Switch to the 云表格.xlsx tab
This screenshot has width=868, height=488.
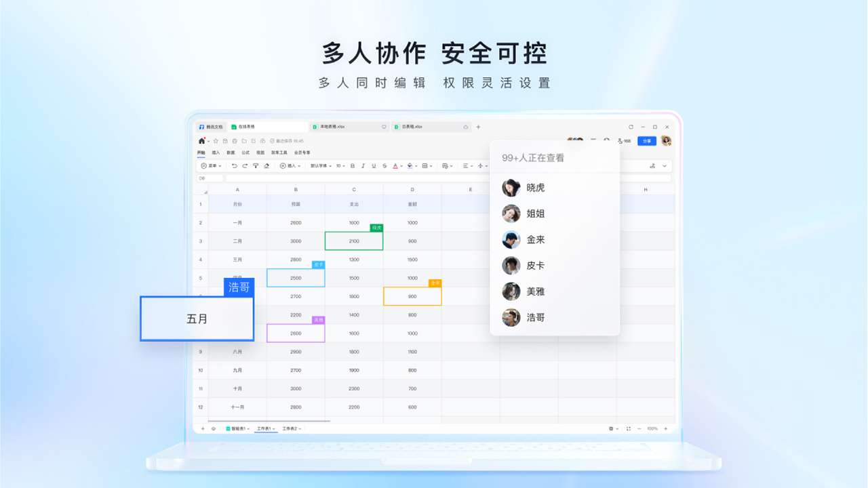431,127
